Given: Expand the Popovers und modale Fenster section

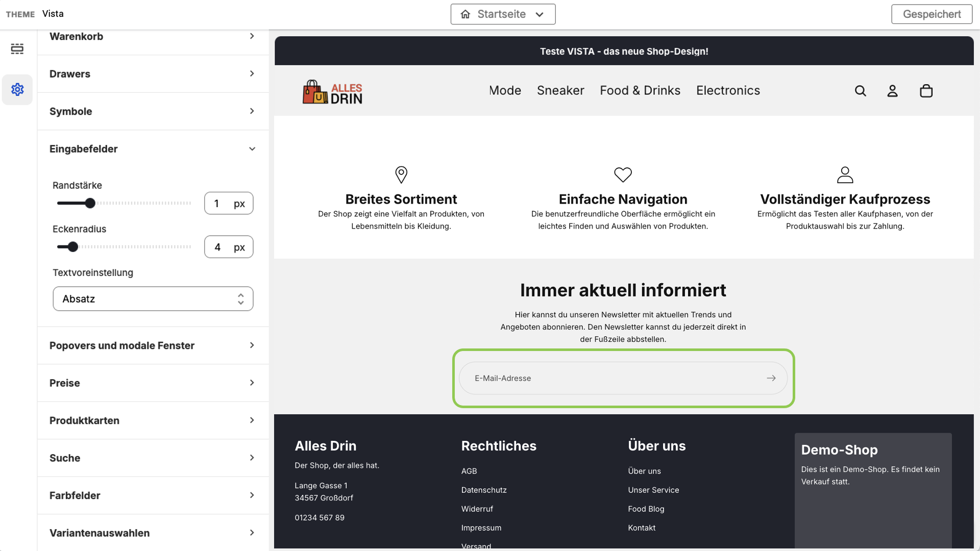Looking at the screenshot, I should [x=153, y=345].
